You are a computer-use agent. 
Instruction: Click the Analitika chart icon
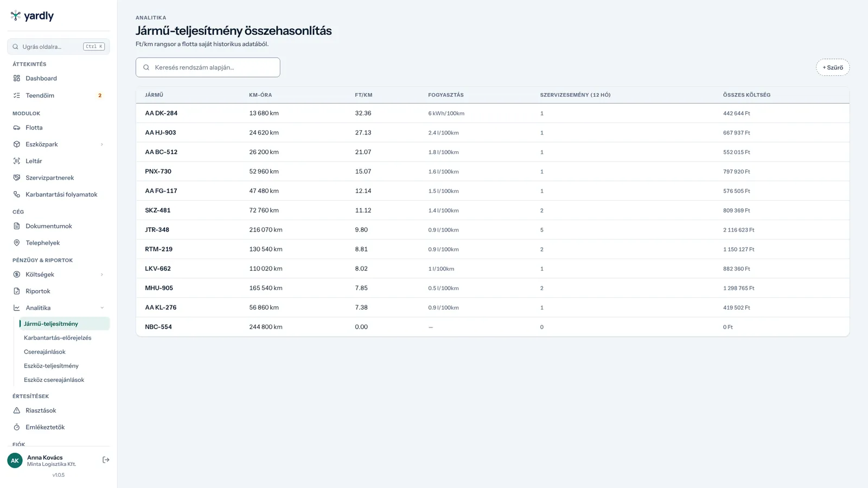17,308
